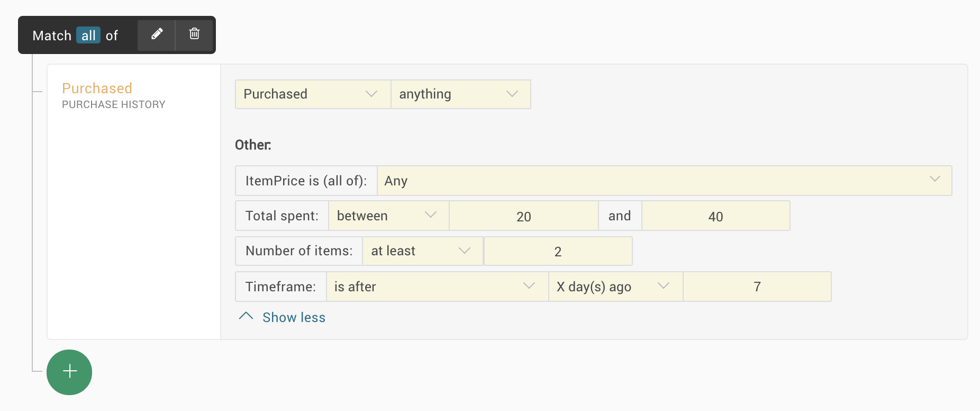Screen dimensions: 980x411
Task: Click the Match label in header
Action: point(52,35)
